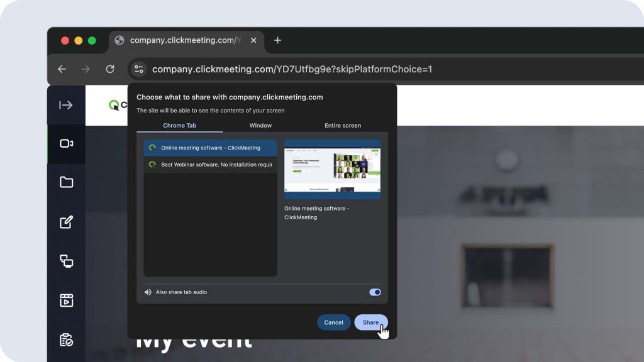Open the surveys clipboard sidebar icon
This screenshot has width=644, height=362.
[66, 340]
